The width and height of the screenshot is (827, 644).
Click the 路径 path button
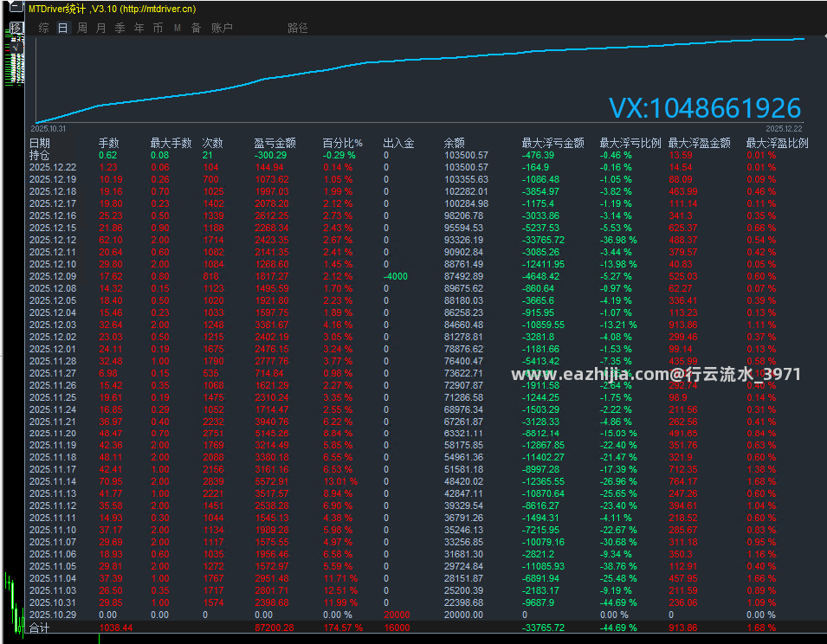click(x=298, y=28)
